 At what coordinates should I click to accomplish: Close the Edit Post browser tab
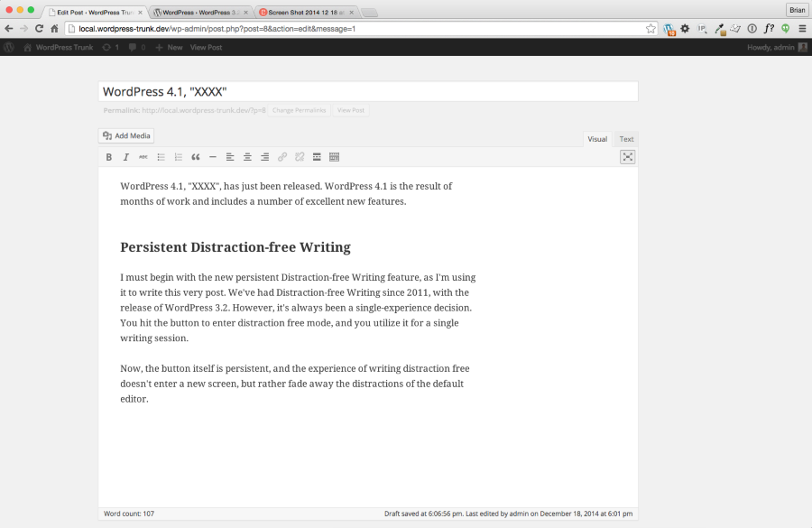(x=140, y=12)
